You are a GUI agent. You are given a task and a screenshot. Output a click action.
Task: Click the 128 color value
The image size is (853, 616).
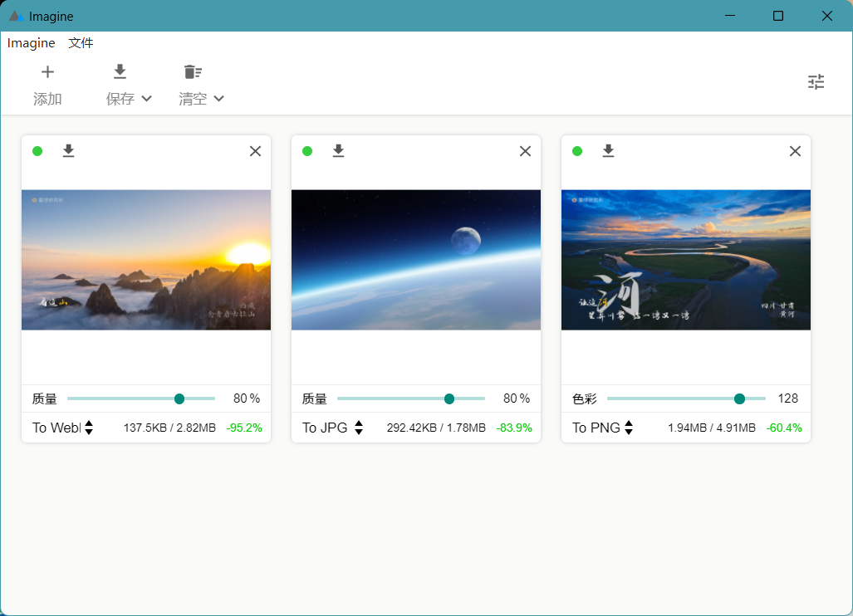pos(787,398)
